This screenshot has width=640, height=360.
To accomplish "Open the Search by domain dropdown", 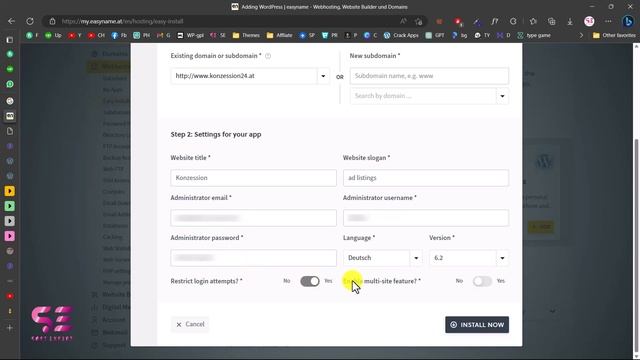I will click(x=429, y=96).
